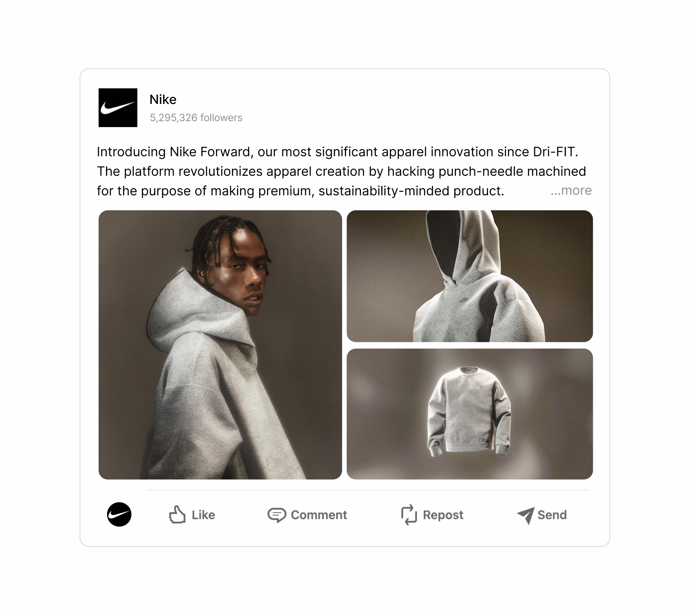Image resolution: width=689 pixels, height=616 pixels.
Task: Open the model wearing hoodie photo
Action: pos(220,345)
